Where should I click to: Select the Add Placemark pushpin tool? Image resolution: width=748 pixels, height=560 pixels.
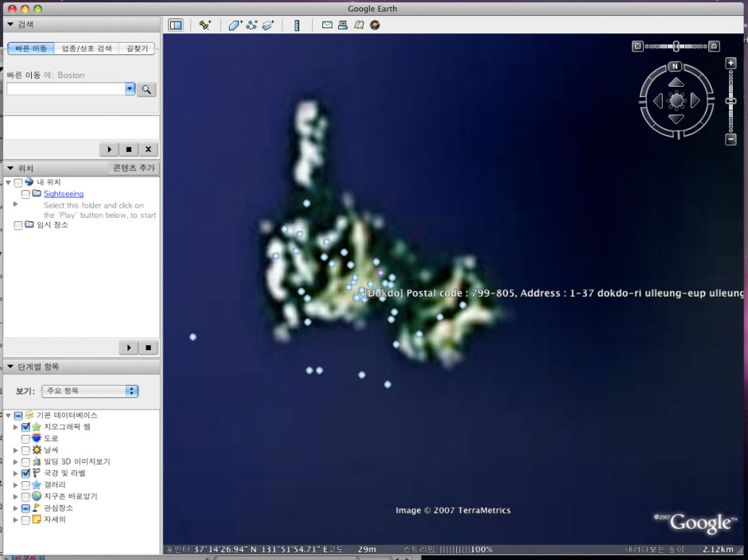[x=205, y=25]
